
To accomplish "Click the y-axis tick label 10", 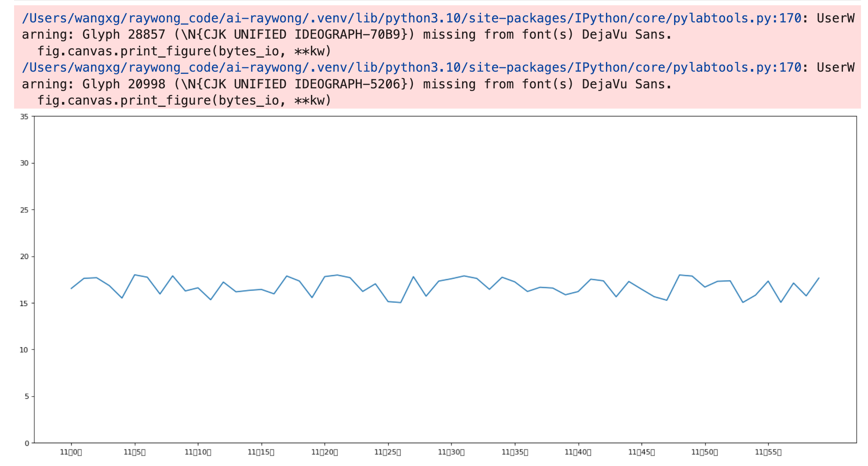I will (x=24, y=350).
